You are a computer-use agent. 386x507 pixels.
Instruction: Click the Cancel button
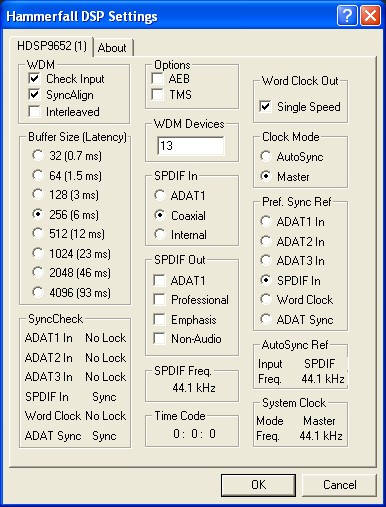pos(339,485)
